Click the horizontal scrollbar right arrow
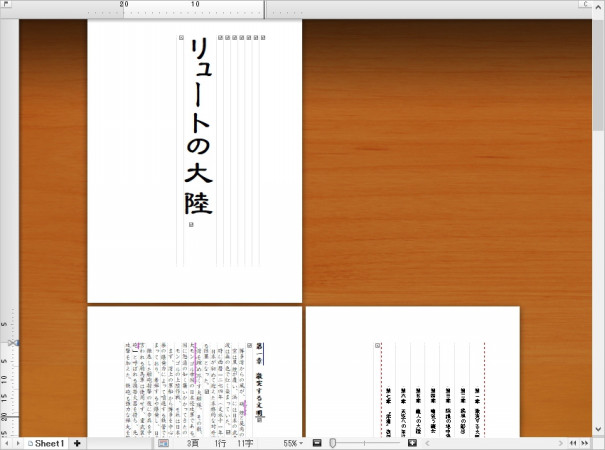The image size is (605, 450). (556, 443)
